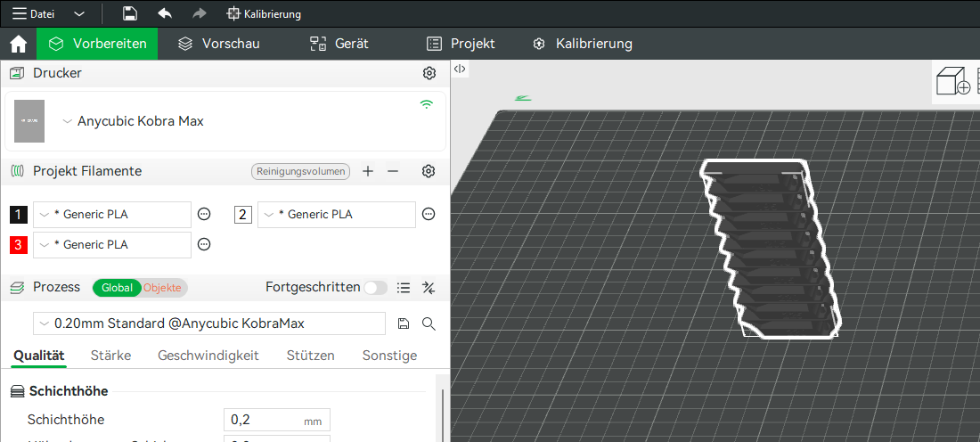
Task: Open the Anycubic Kobra Max printer dropdown
Action: [x=134, y=121]
